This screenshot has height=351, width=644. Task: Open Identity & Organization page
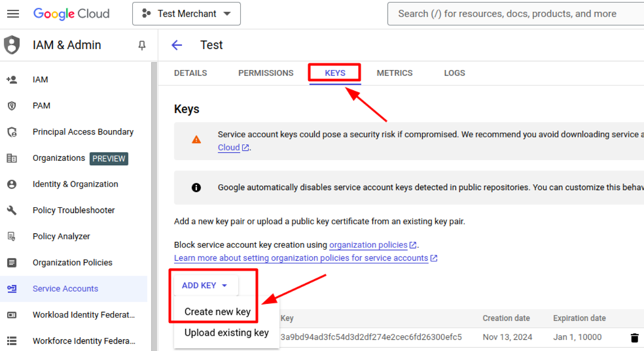click(x=75, y=184)
